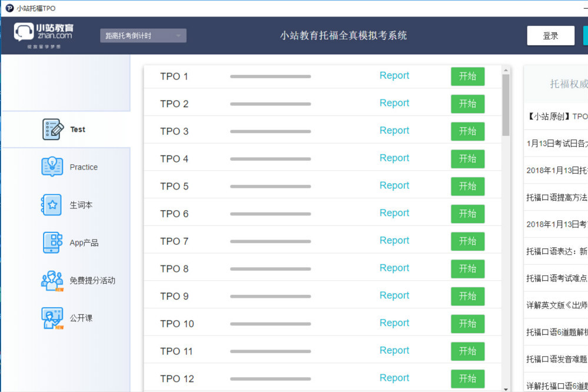Open the 生词本 star notebook icon
This screenshot has width=588, height=392.
(51, 205)
